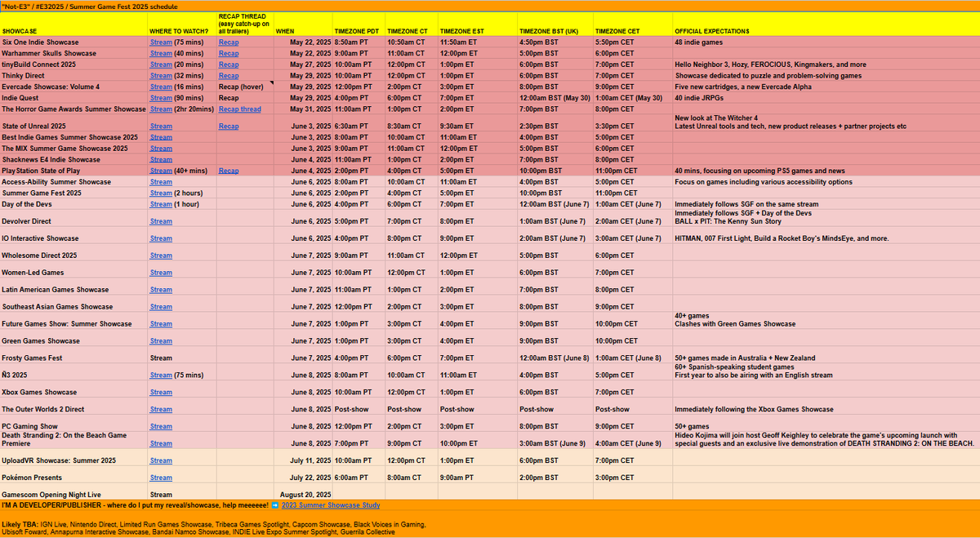Select the TIMEZONE CET header cell
Screen dimensions: 980x538
633,24
